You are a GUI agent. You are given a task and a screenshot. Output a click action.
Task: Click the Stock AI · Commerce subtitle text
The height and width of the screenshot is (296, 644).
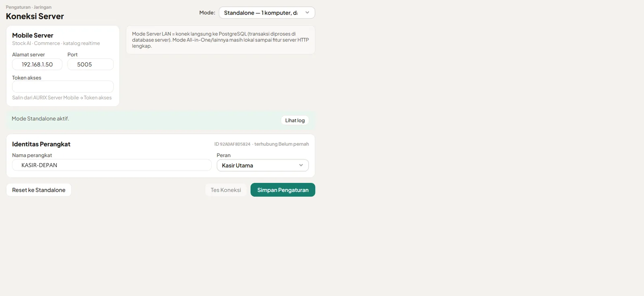[x=56, y=43]
